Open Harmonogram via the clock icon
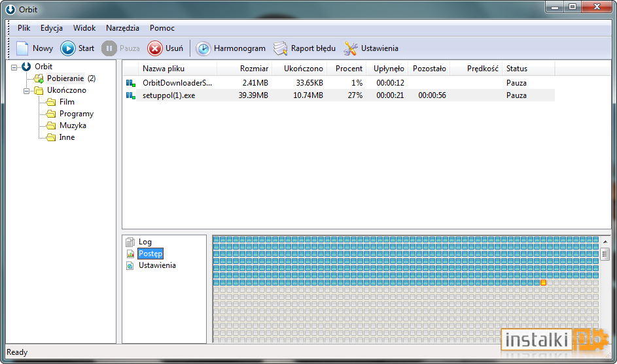This screenshot has height=364, width=617. tap(203, 49)
